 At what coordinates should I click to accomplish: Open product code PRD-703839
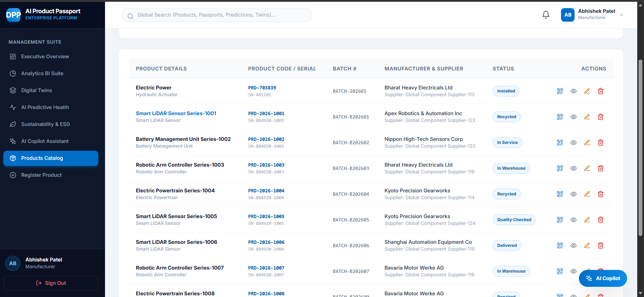[262, 88]
